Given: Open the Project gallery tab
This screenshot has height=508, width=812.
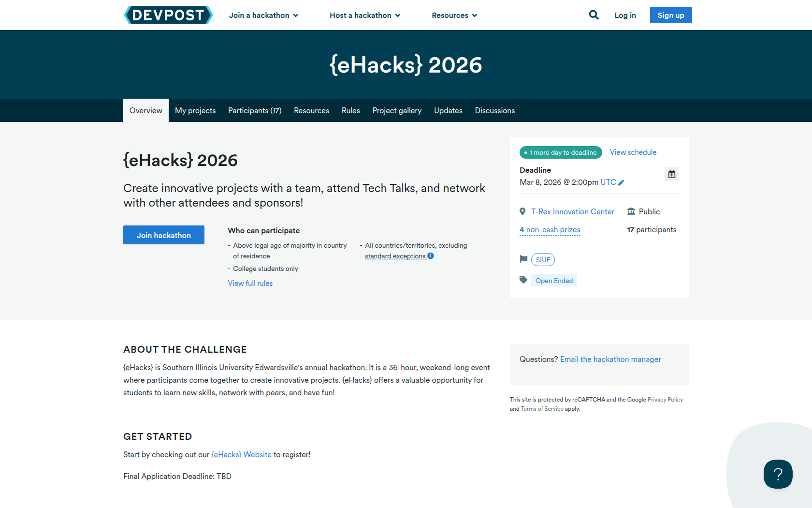Looking at the screenshot, I should (397, 111).
